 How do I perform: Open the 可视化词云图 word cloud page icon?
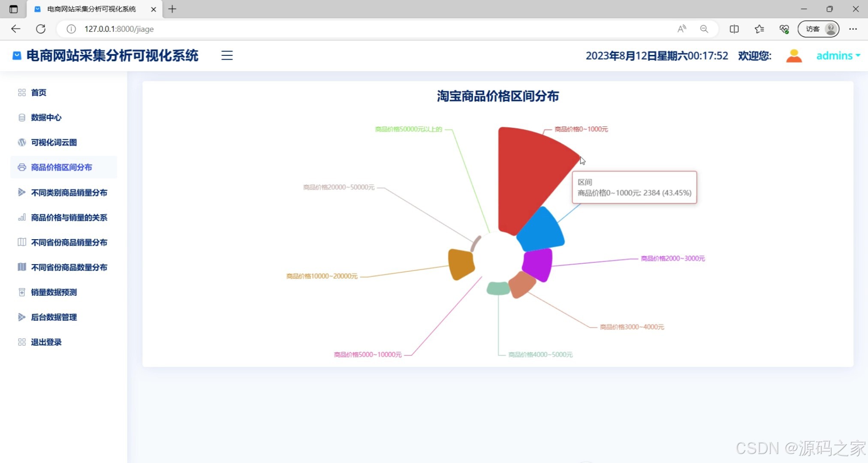pos(22,142)
